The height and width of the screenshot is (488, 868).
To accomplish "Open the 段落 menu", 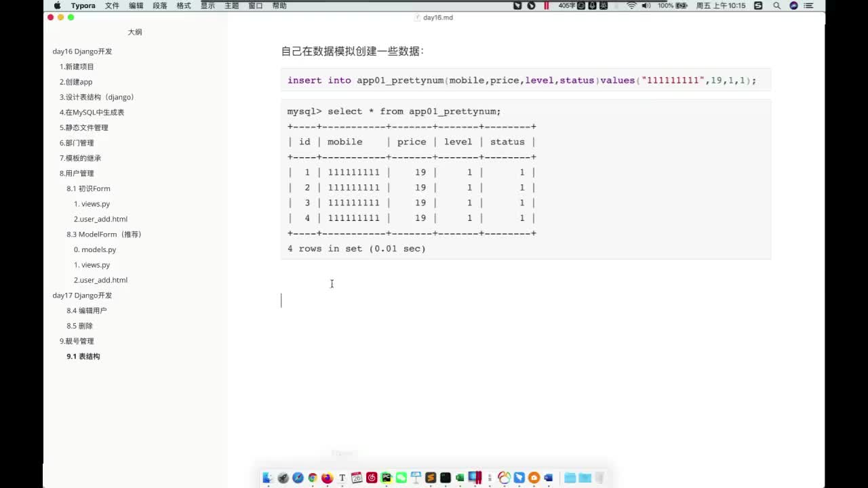I will pyautogui.click(x=160, y=5).
